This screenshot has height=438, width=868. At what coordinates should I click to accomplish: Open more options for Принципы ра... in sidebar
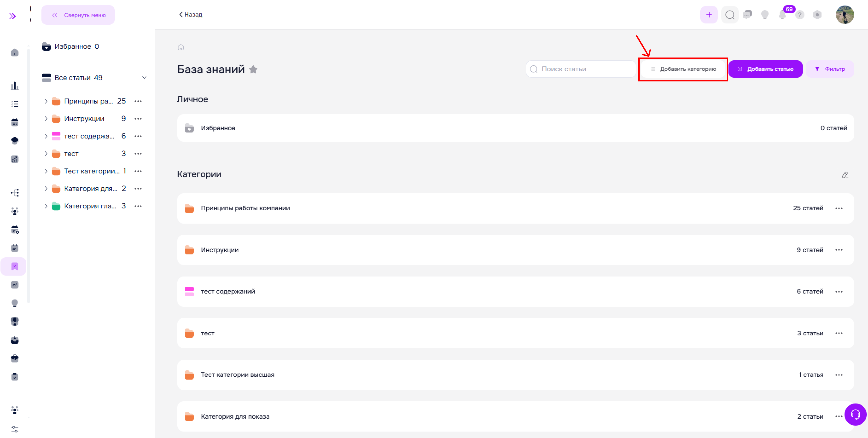138,101
